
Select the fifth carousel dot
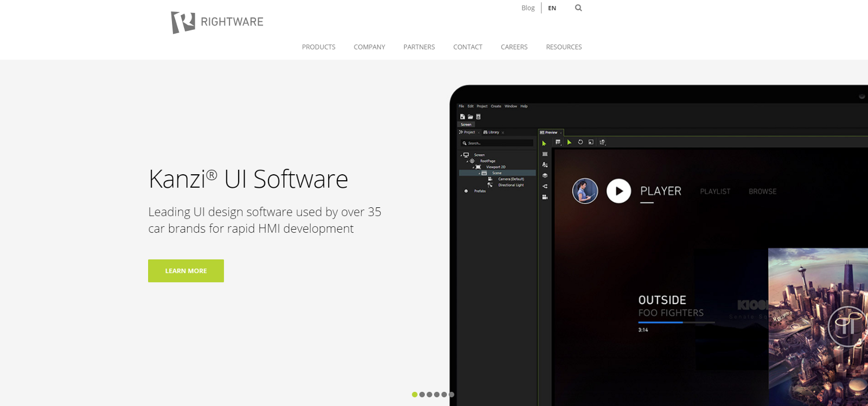click(444, 395)
